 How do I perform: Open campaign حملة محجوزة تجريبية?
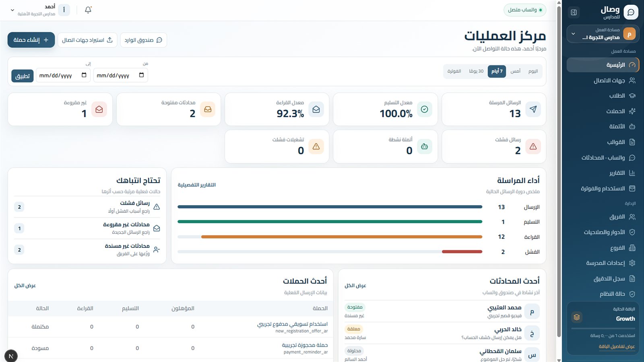(305, 345)
